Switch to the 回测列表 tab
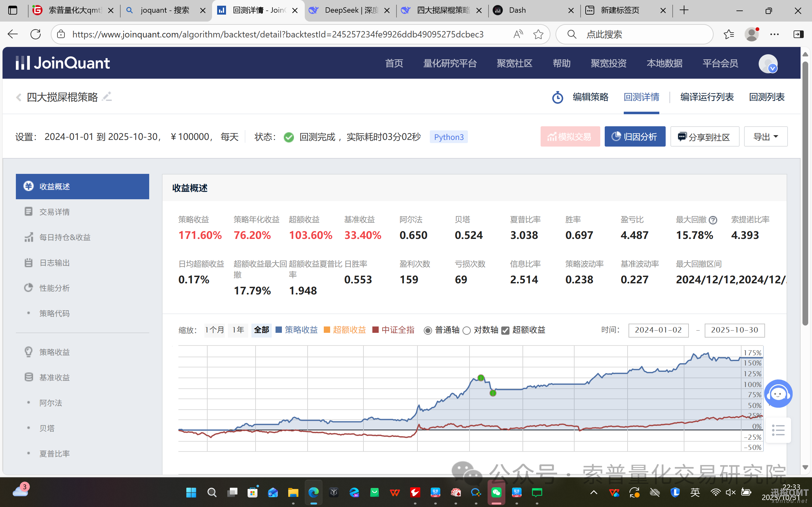The height and width of the screenshot is (507, 812). click(767, 97)
